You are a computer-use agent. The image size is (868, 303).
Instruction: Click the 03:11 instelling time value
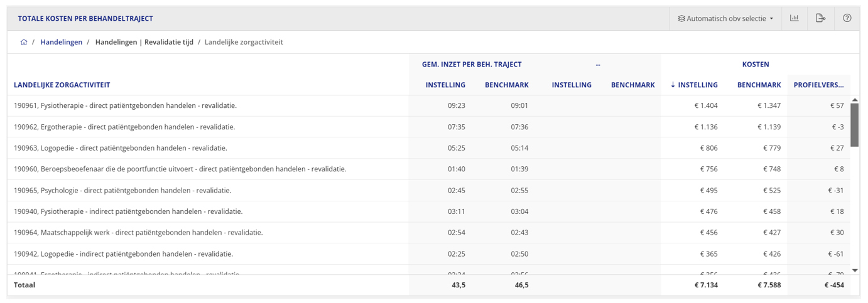(457, 211)
